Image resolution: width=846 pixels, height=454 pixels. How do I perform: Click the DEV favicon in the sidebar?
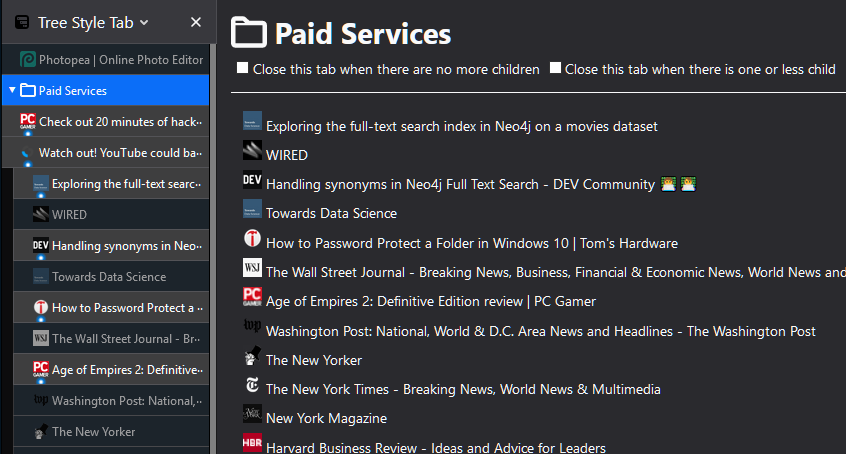[40, 245]
